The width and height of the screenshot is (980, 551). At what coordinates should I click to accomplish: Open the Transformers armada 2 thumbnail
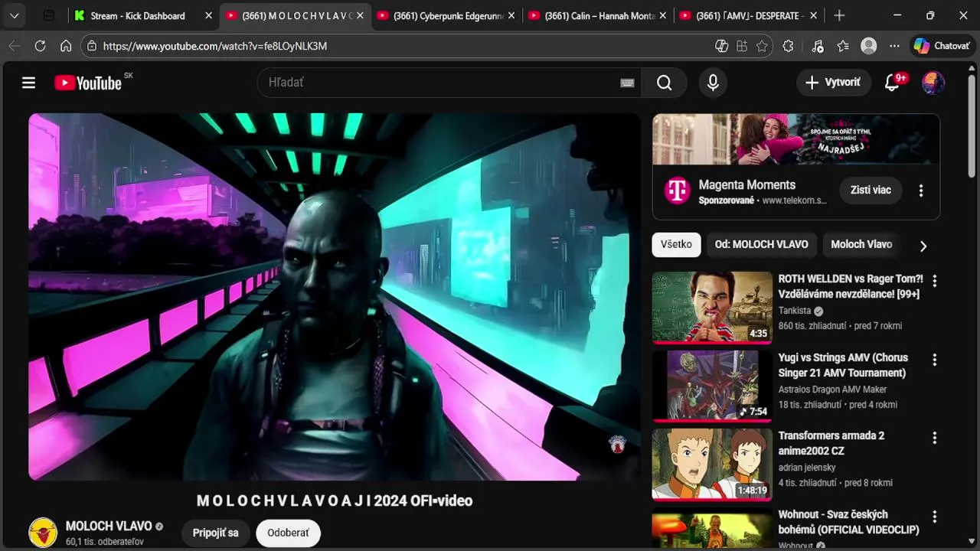point(712,464)
